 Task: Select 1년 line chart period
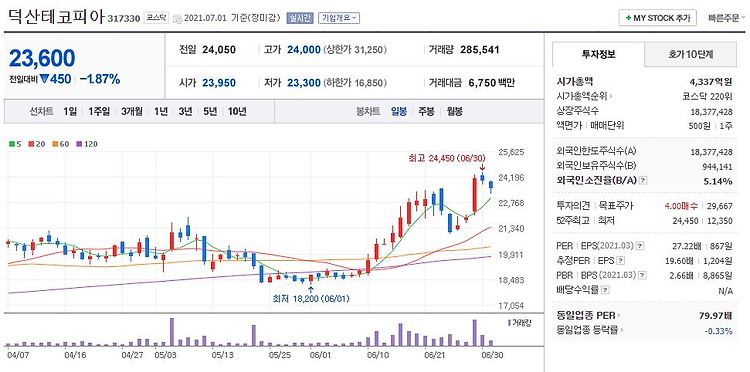tap(161, 111)
